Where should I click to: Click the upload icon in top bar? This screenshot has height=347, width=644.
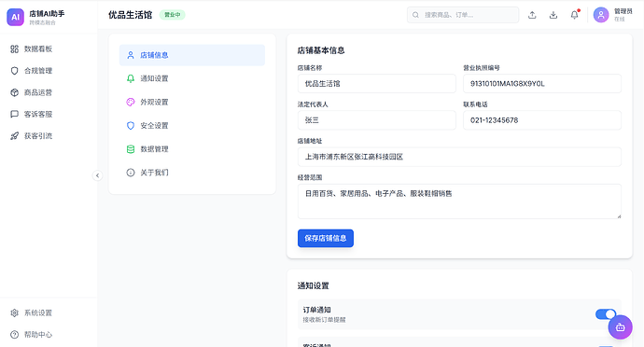(x=532, y=15)
